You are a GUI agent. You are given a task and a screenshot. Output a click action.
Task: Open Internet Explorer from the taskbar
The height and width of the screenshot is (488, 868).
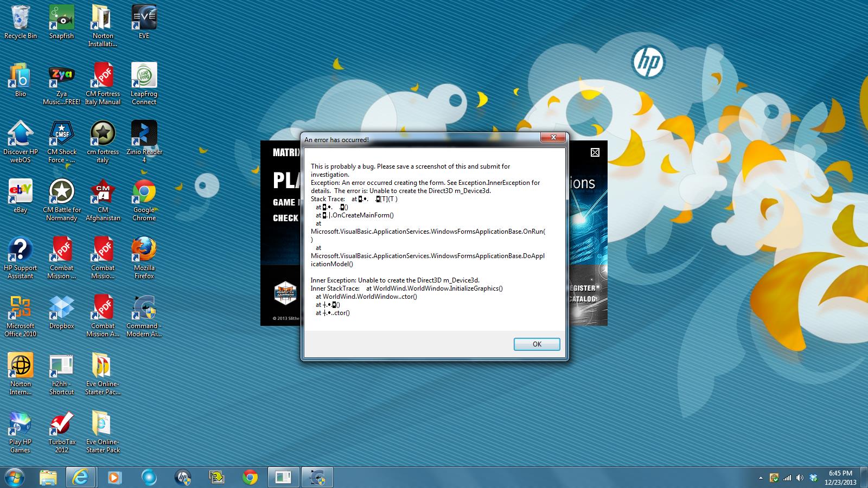[81, 477]
